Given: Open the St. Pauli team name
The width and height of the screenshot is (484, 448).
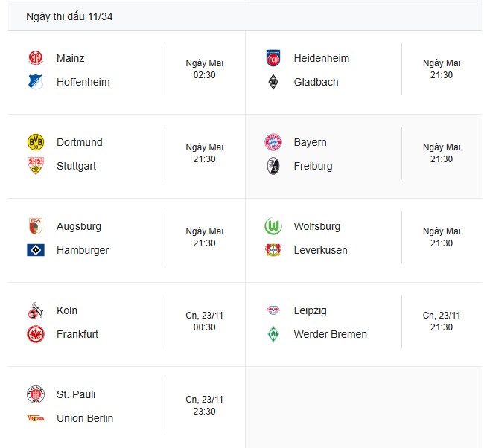Looking at the screenshot, I should [76, 394].
